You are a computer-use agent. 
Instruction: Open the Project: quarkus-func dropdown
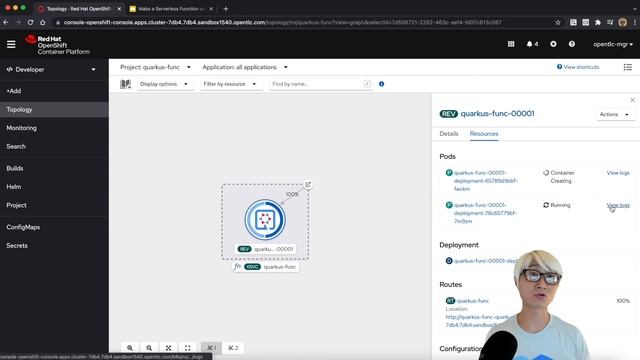click(x=155, y=67)
